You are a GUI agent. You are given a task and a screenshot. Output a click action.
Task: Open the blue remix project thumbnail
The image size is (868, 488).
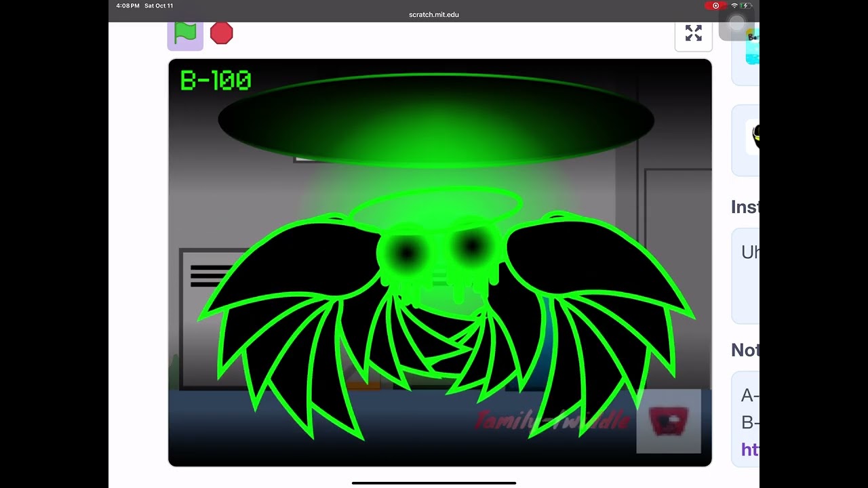[x=752, y=47]
